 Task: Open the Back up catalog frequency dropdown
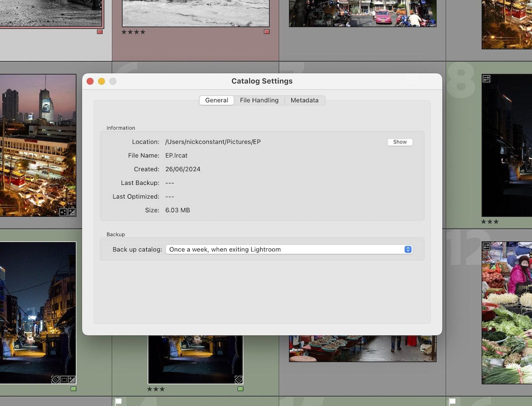coord(407,249)
